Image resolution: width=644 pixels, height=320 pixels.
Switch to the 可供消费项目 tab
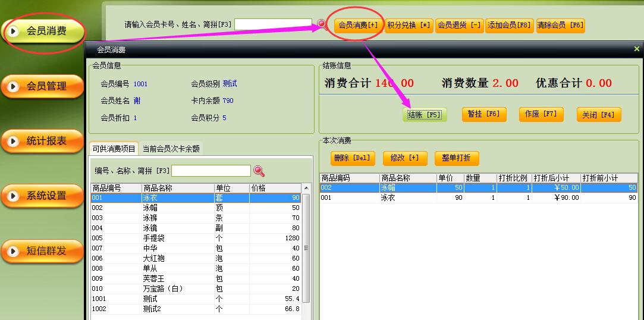114,149
